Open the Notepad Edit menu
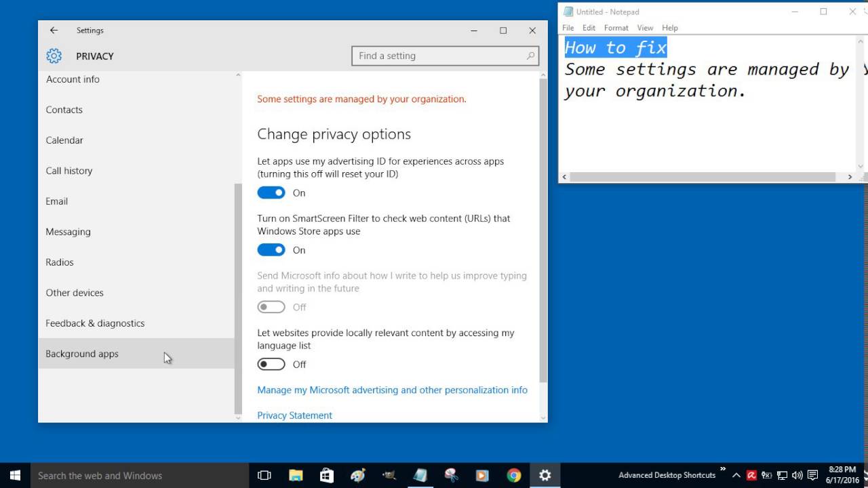868x488 pixels. click(x=589, y=28)
